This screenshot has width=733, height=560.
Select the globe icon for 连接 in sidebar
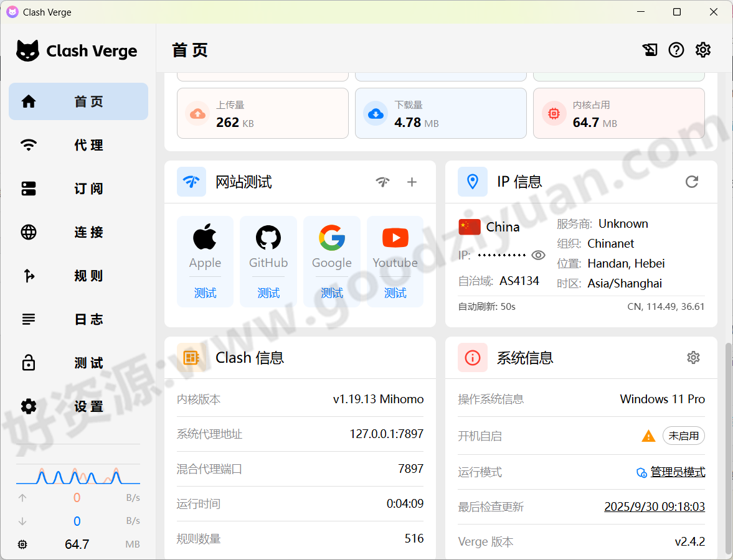coord(28,232)
